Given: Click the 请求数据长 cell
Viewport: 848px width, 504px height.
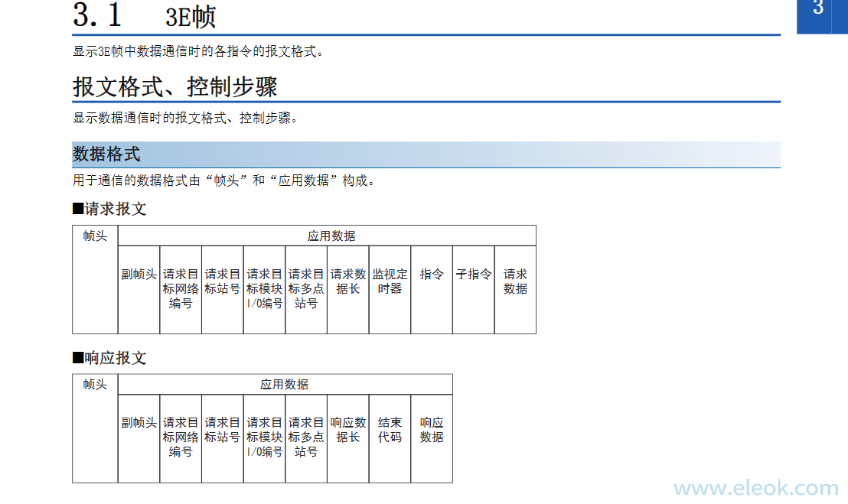Looking at the screenshot, I should coord(347,281).
